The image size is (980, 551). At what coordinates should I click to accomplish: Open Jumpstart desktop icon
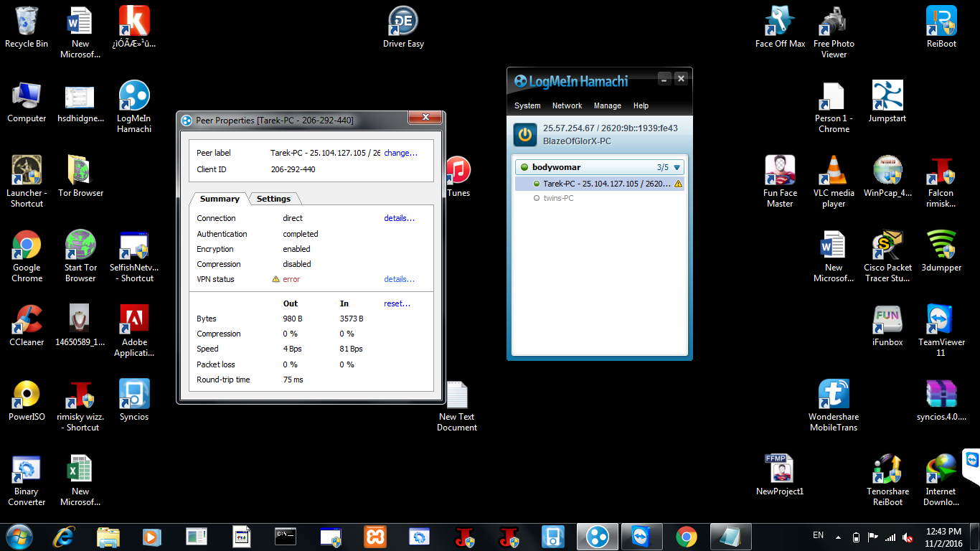[x=887, y=103]
